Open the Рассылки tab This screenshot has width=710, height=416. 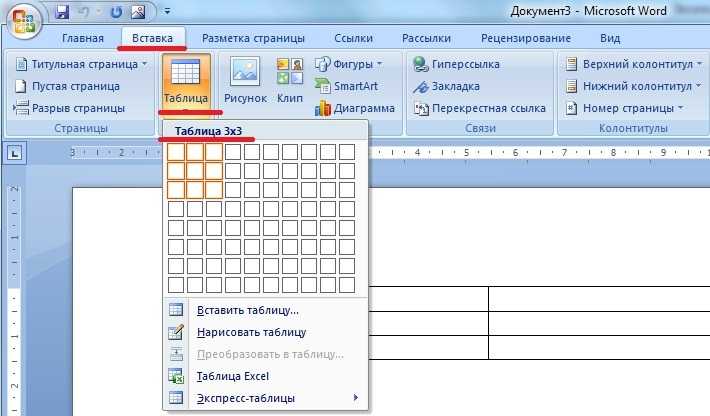point(427,38)
